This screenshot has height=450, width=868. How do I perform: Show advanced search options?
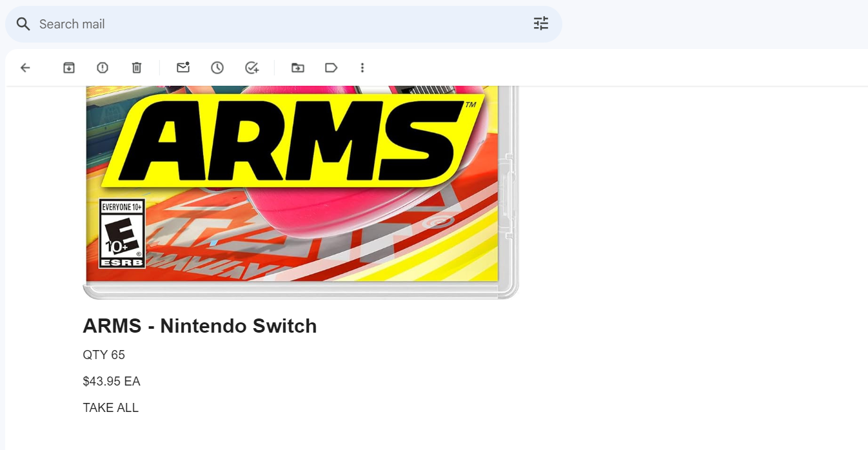pos(541,24)
